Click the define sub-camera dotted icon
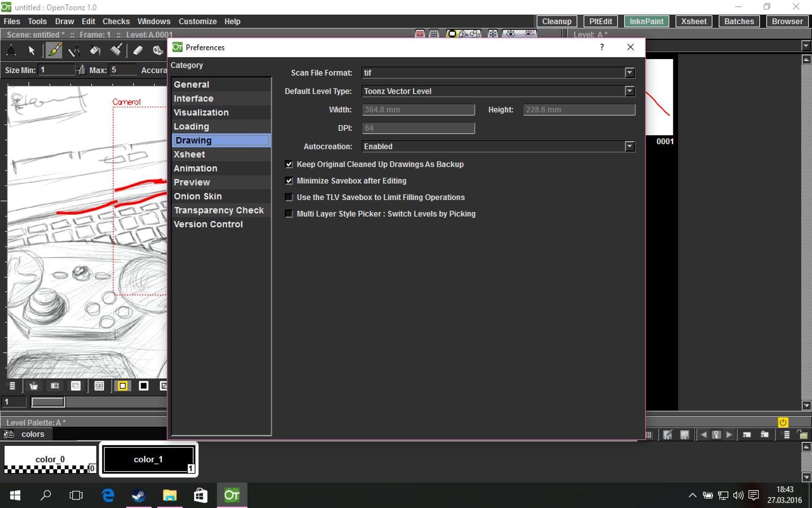The image size is (812, 508). click(99, 386)
